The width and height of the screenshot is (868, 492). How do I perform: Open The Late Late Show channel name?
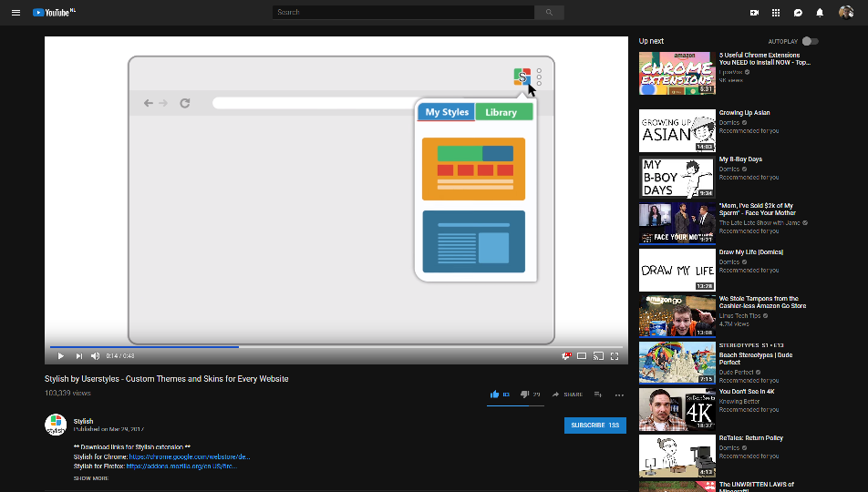point(759,222)
